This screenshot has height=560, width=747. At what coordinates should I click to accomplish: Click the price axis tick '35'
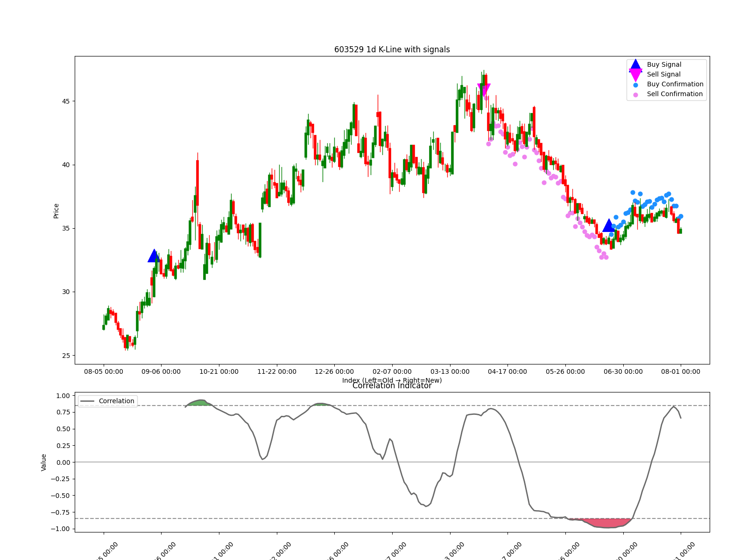pos(66,228)
